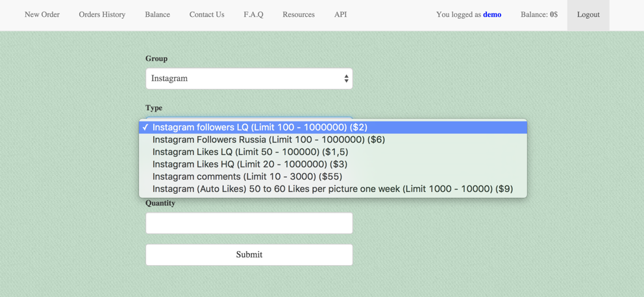Go to Orders History
The image size is (644, 297).
(x=102, y=15)
